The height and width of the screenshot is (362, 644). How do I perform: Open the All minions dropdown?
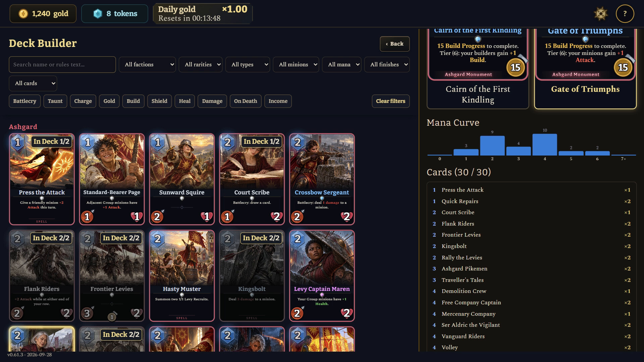pos(296,64)
